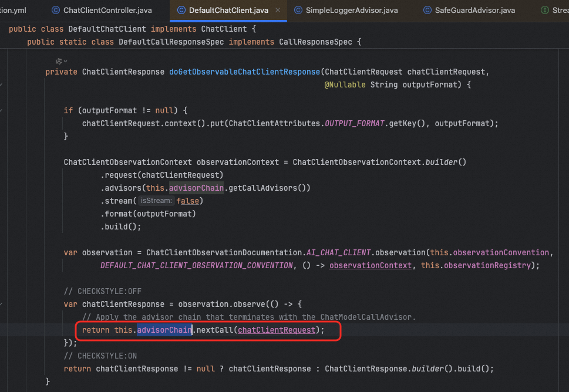Viewport: 569px width, 392px height.
Task: Click the class icon on SafeGuardAdvisor.java tab
Action: click(x=426, y=10)
